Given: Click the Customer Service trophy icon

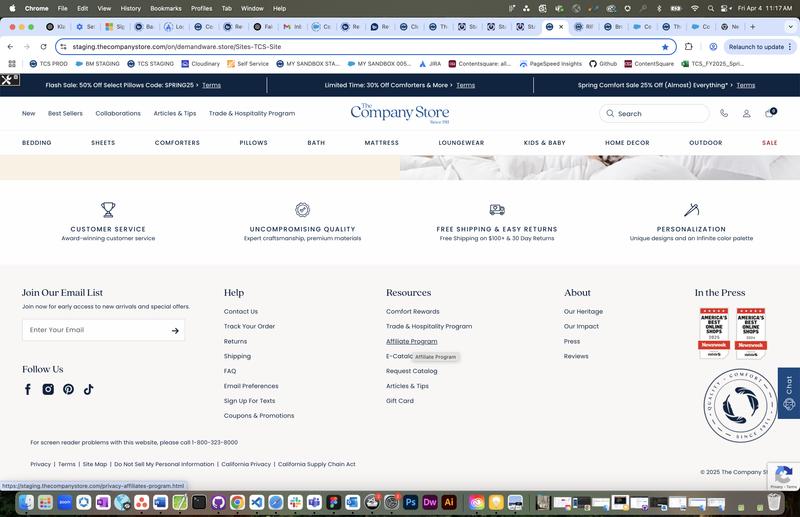Looking at the screenshot, I should click(x=108, y=209).
